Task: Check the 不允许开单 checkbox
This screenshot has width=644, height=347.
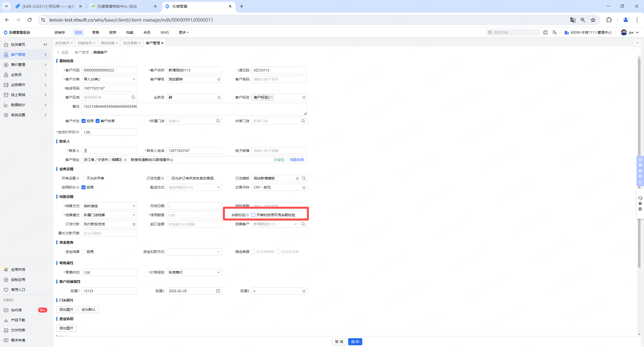Action: pyautogui.click(x=84, y=178)
